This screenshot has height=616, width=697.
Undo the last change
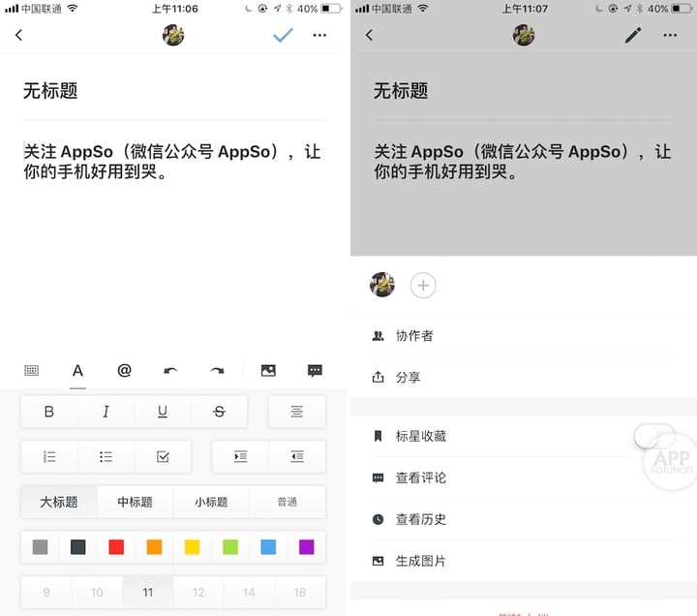click(170, 371)
